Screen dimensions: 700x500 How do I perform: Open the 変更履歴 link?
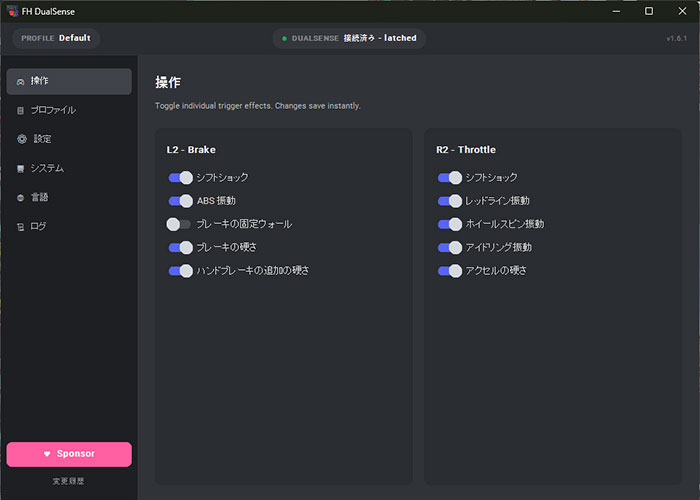tap(68, 481)
